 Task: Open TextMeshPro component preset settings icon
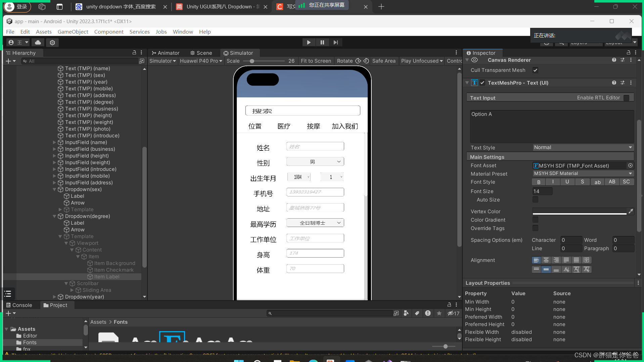pos(623,83)
